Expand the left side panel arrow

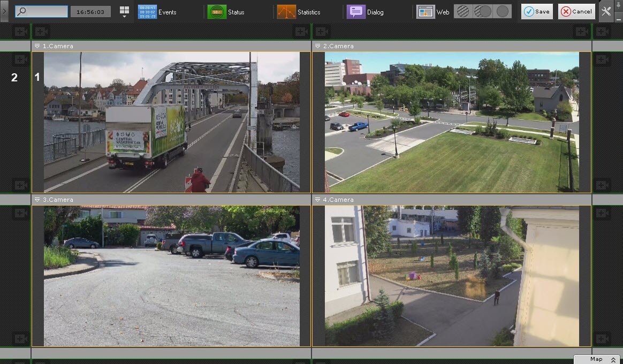[4, 11]
